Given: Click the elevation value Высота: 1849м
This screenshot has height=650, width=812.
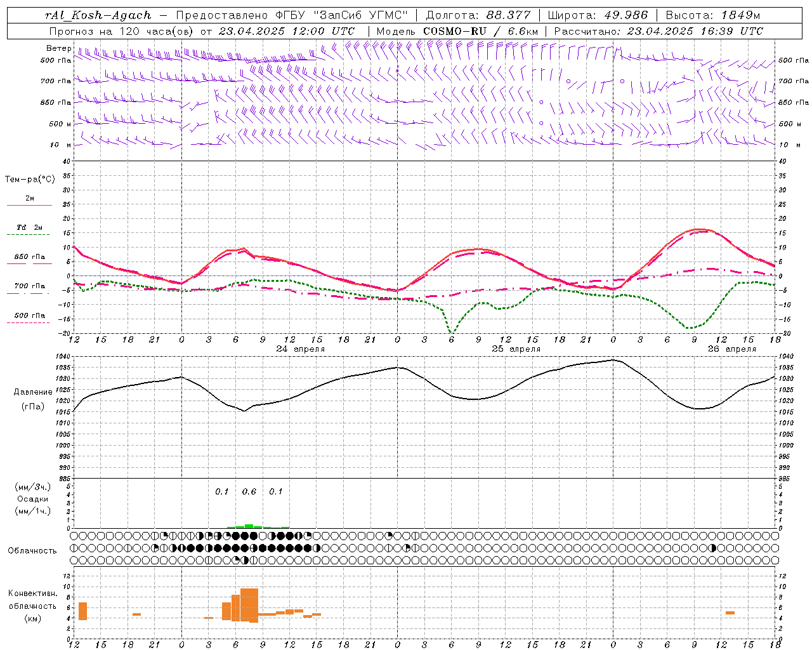Looking at the screenshot, I should coord(713,15).
